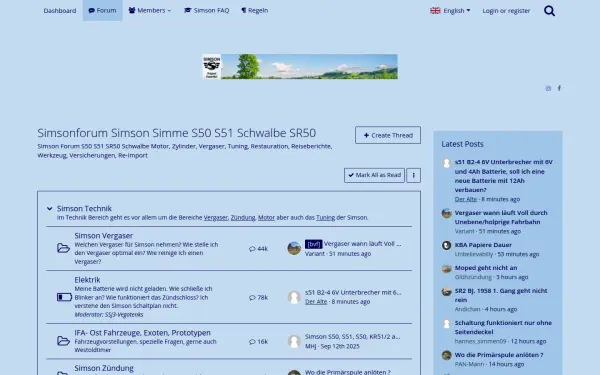Click the IFA- Ost Fahrzeuge folder icon

coord(63,341)
